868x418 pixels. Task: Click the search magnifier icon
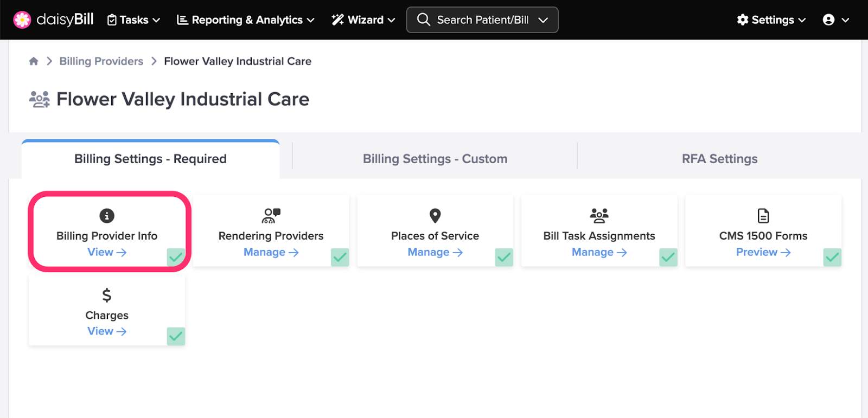[424, 20]
